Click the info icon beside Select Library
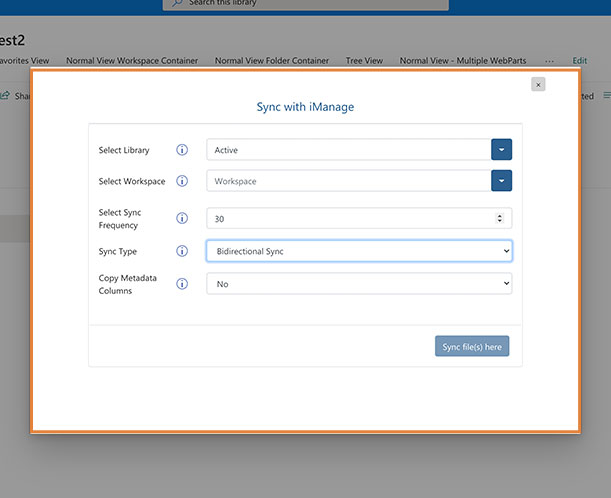Viewport: 611px width, 498px height. [182, 150]
